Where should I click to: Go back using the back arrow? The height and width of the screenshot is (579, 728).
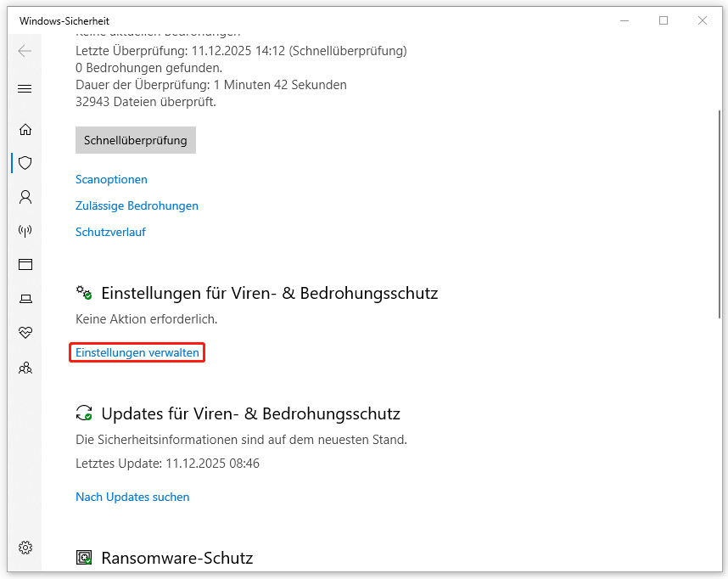(25, 51)
